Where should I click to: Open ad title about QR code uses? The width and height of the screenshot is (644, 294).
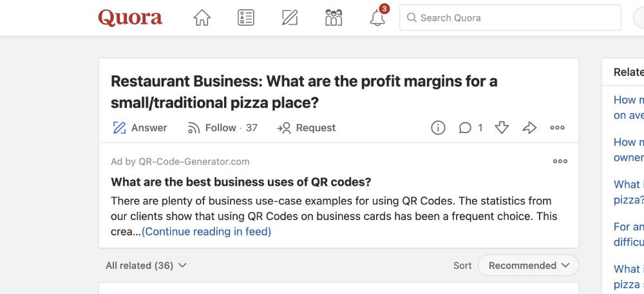pos(241,181)
